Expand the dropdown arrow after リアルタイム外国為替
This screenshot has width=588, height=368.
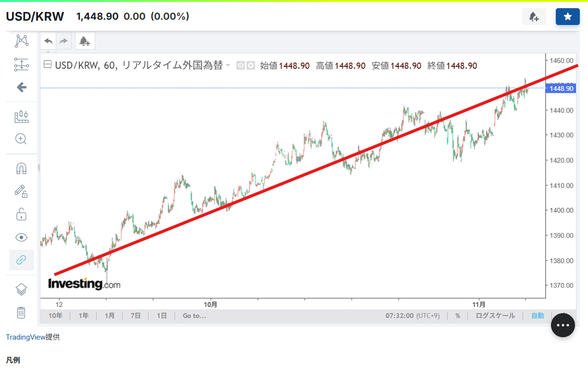tap(228, 65)
